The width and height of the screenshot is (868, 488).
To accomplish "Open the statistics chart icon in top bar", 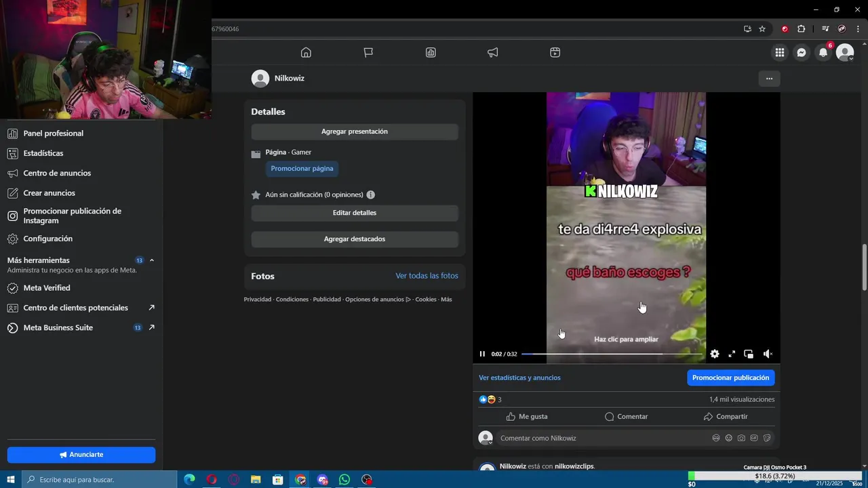I will point(431,52).
